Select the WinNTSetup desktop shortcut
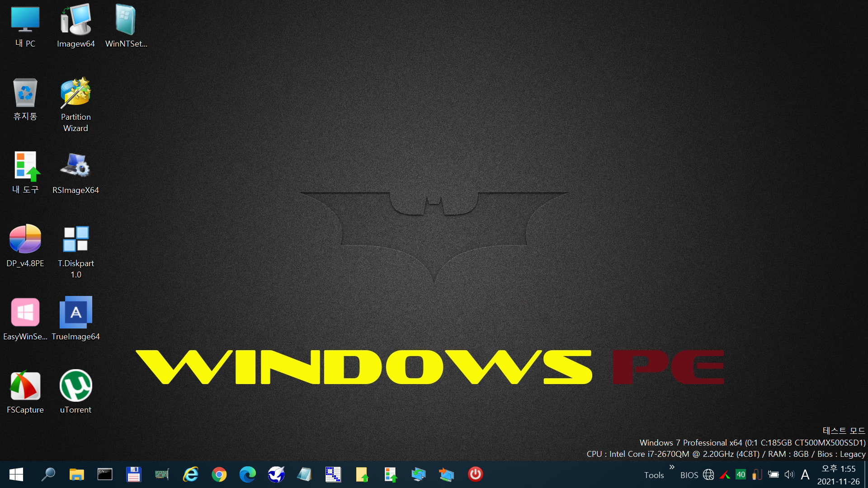 coord(126,26)
